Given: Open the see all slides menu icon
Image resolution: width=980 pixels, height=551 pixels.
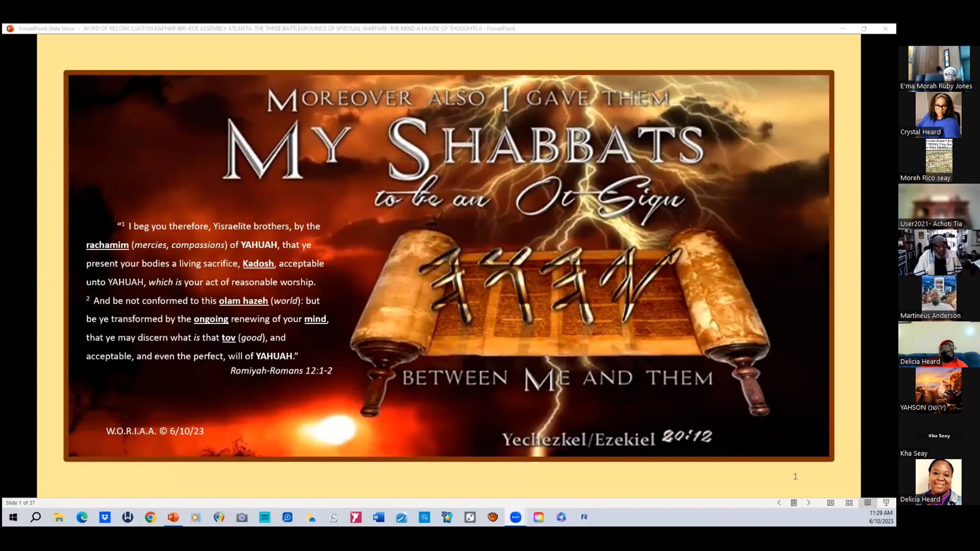Looking at the screenshot, I should click(x=793, y=503).
